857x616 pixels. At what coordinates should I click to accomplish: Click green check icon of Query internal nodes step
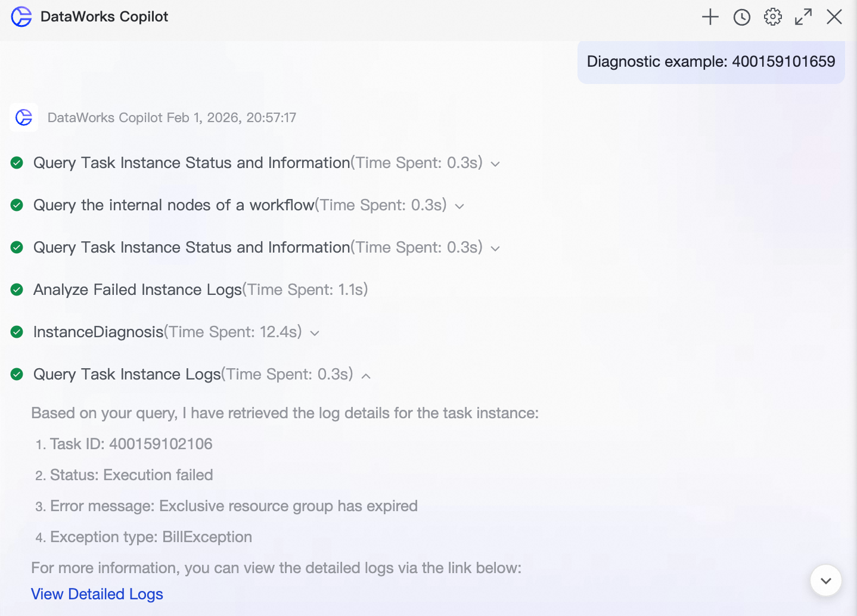tap(17, 205)
